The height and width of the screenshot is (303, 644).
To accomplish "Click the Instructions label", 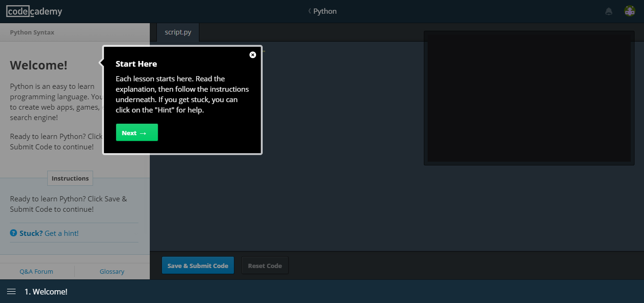I will click(x=70, y=178).
